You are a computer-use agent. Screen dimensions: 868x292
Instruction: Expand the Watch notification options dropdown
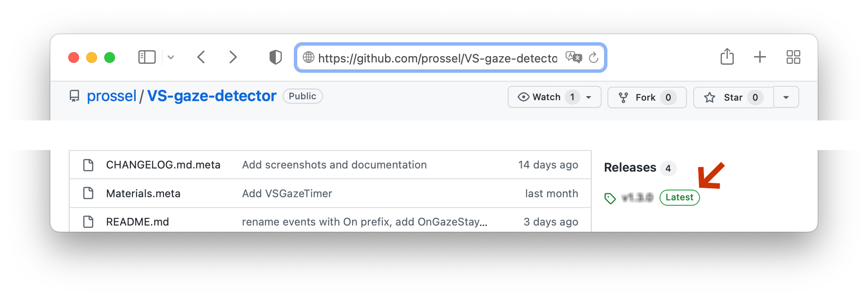(589, 97)
